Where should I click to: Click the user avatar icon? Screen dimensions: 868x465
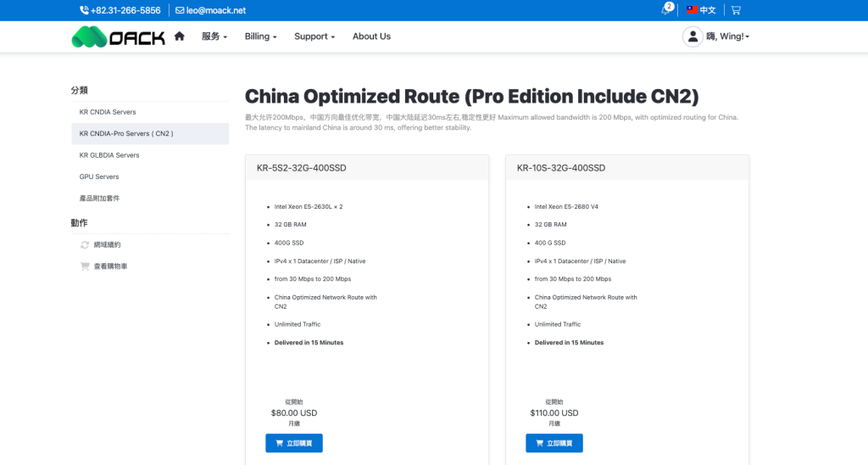tap(693, 36)
